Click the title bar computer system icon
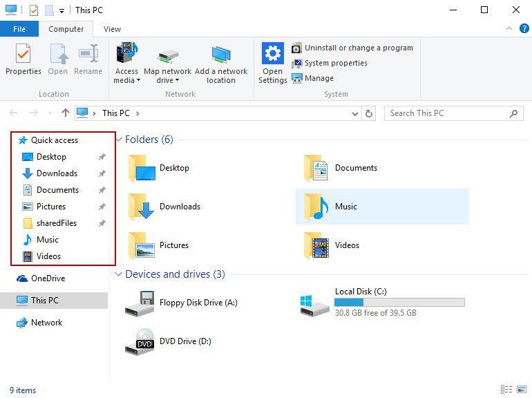Image resolution: width=532 pixels, height=398 pixels. point(11,10)
